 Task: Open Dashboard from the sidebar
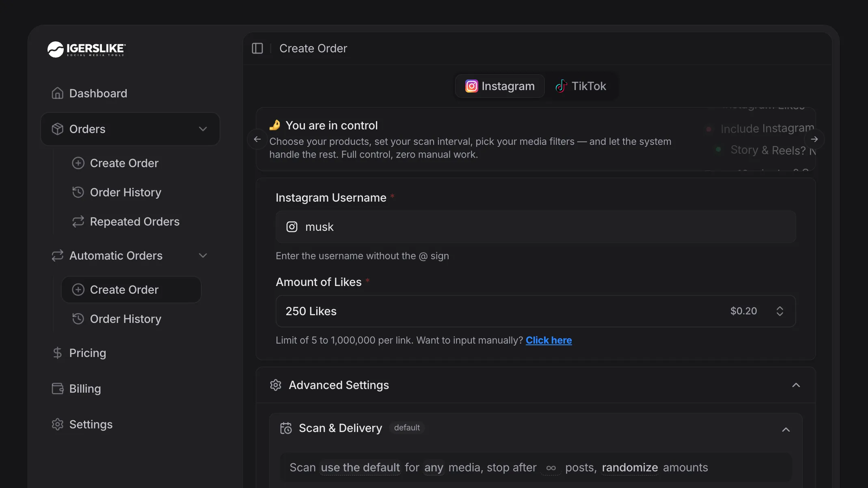coord(130,93)
